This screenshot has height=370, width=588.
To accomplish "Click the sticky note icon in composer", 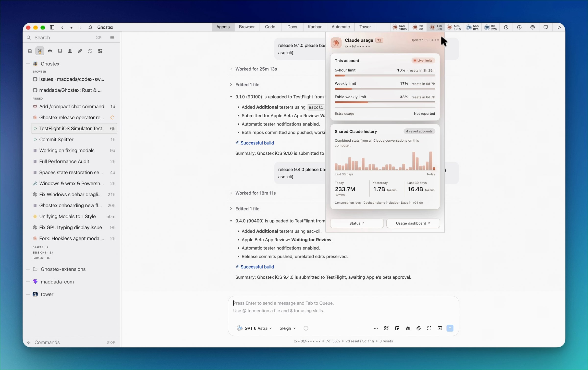I will point(397,328).
